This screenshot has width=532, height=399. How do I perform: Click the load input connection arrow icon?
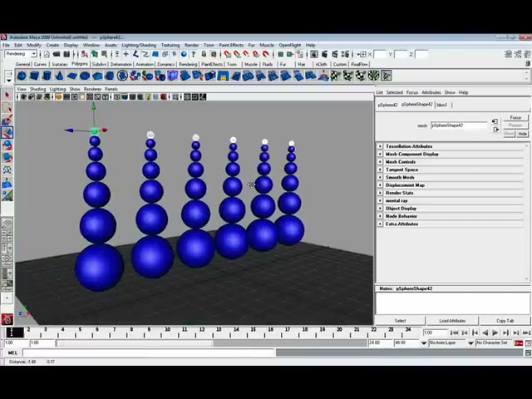point(495,121)
